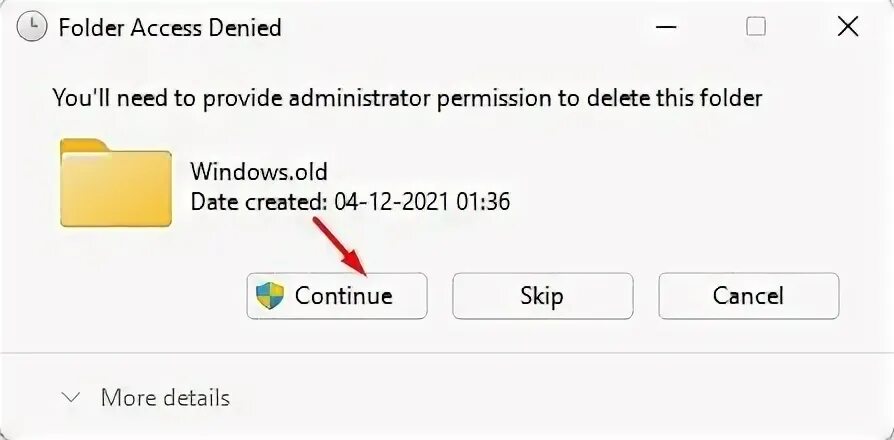894x440 pixels.
Task: Cancel the folder deletion
Action: tap(748, 296)
